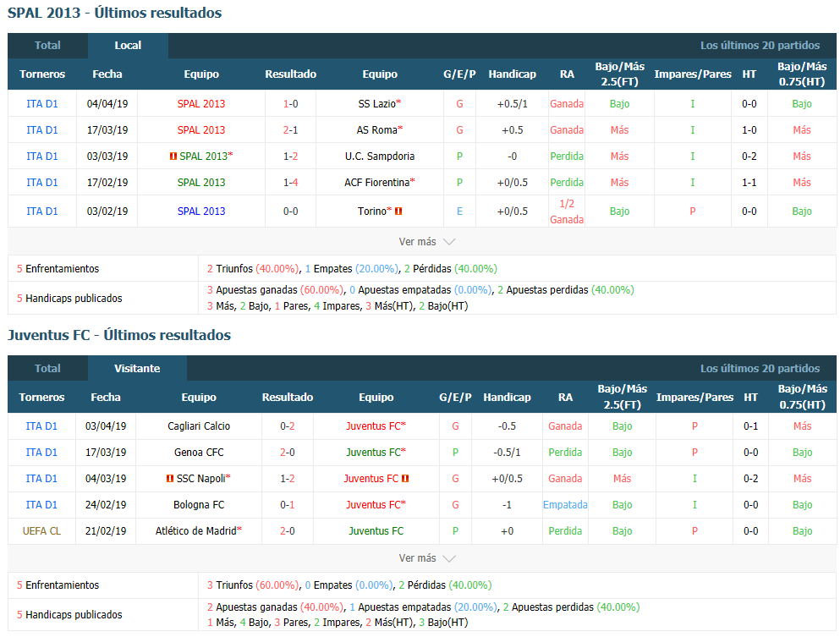The width and height of the screenshot is (840, 637).
Task: Expand Ver más under the Juventus FC results
Action: 426,558
